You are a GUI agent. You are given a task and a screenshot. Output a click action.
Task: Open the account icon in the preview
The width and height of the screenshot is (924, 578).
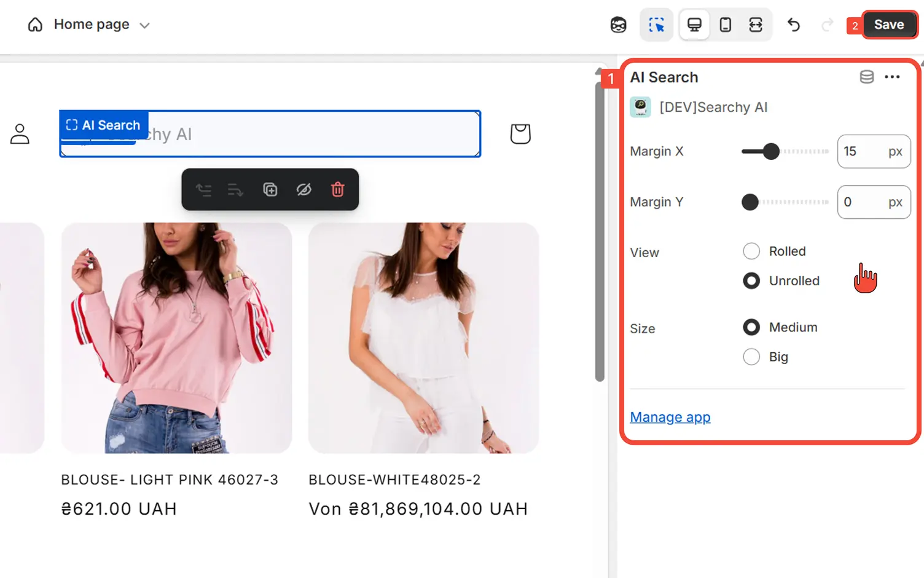(20, 133)
